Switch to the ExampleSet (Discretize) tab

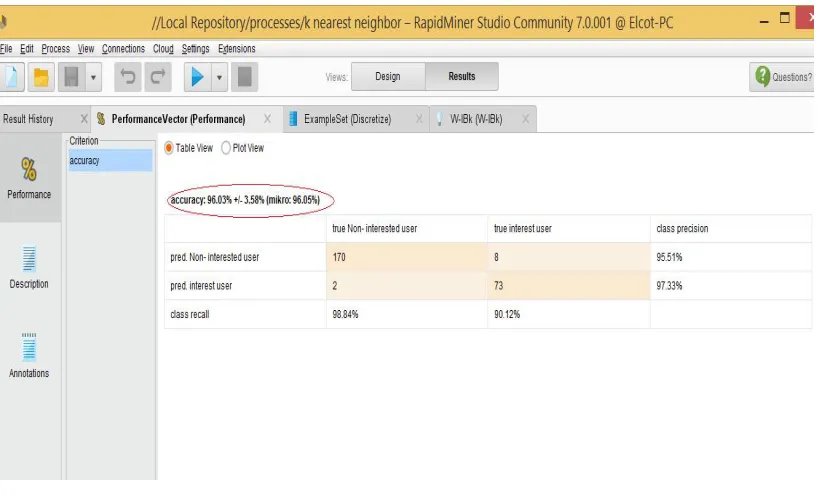point(348,119)
